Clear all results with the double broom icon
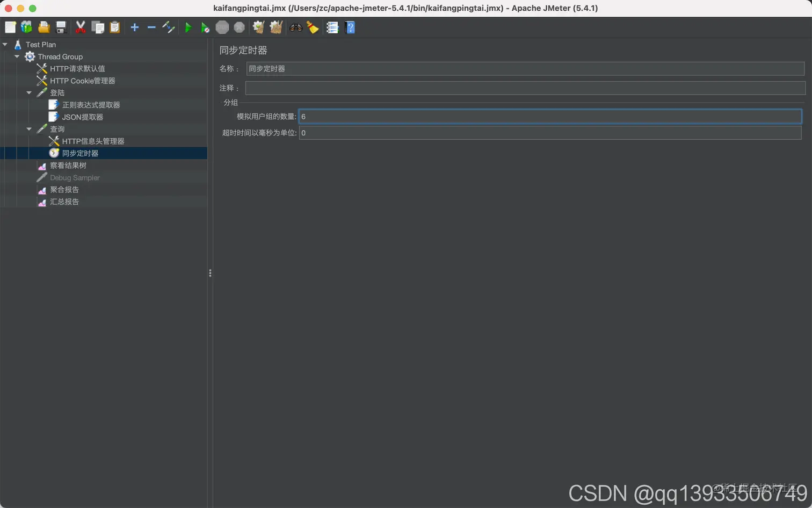This screenshot has width=812, height=508. (x=276, y=27)
